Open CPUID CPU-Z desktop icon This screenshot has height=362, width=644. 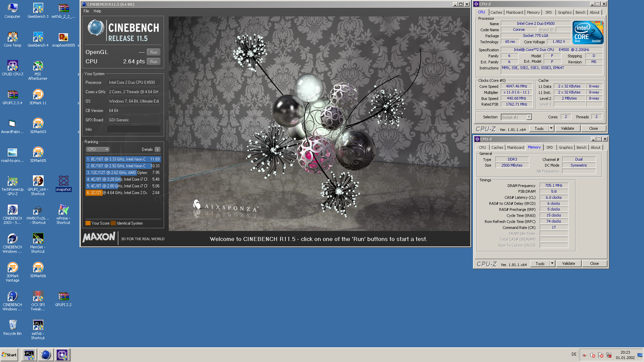click(12, 68)
